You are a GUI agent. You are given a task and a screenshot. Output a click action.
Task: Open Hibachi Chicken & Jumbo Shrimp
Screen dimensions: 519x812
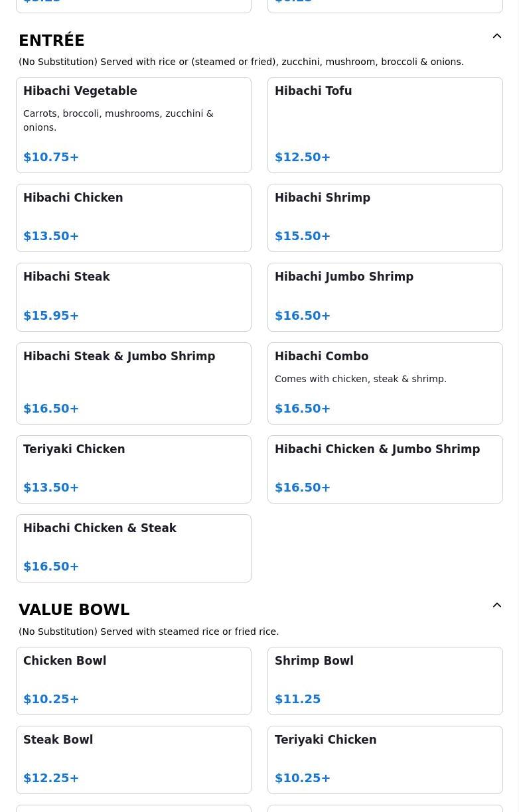(385, 470)
